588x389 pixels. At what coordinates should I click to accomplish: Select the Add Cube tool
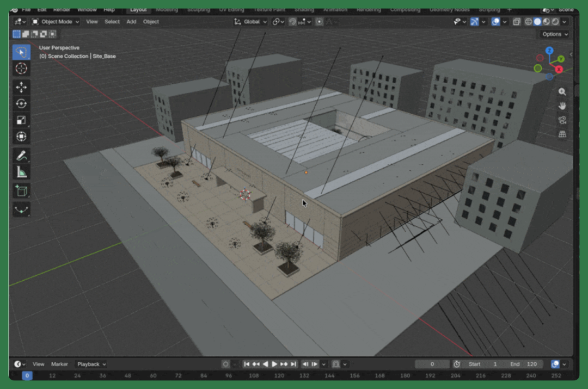(21, 191)
